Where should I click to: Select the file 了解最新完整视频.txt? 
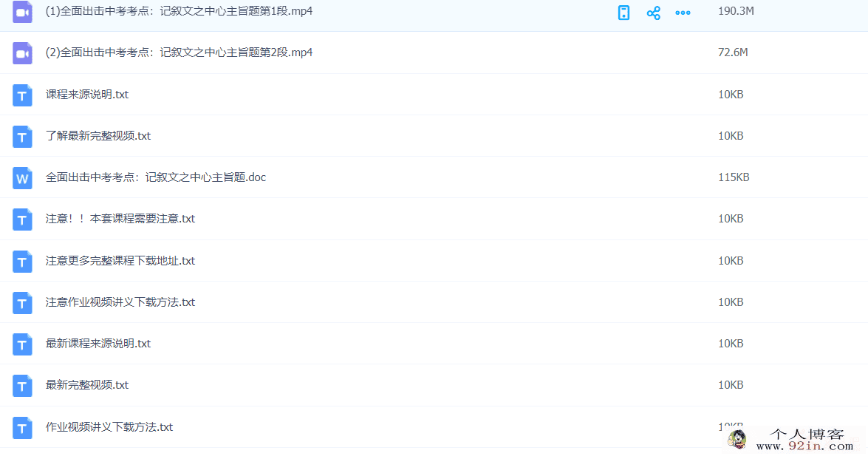tap(98, 136)
